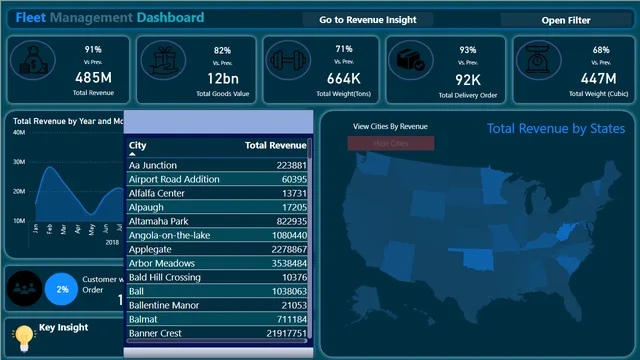Click the dumbbell Total Weight(Tons) icon
The image size is (640, 360).
click(288, 60)
